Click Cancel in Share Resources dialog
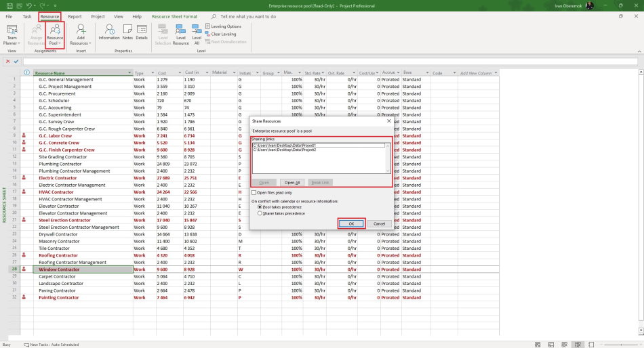644x348 pixels. click(x=379, y=223)
